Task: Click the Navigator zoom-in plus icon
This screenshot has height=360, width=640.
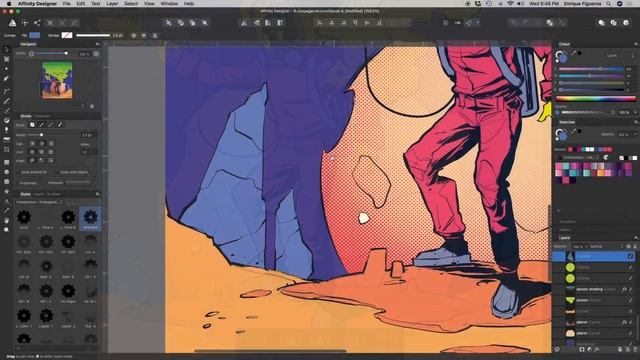Action: [x=96, y=53]
